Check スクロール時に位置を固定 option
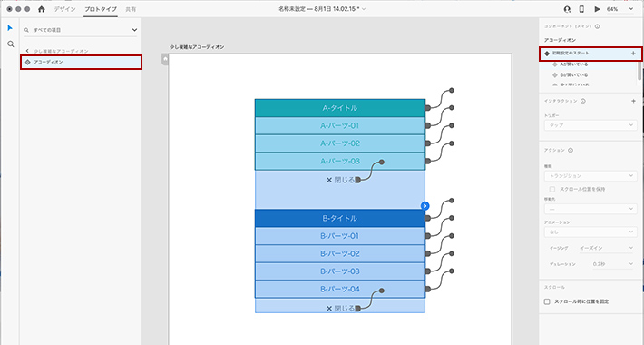The image size is (644, 345). coord(547,301)
